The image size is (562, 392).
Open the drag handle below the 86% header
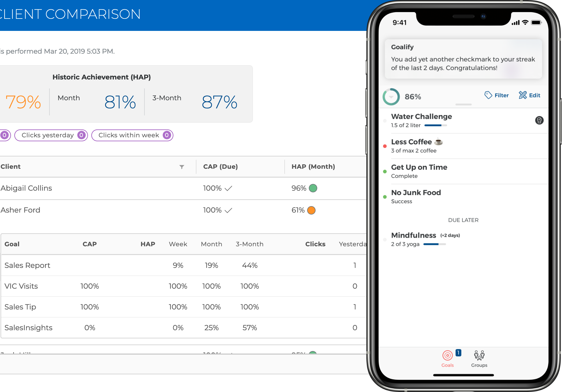point(463,104)
